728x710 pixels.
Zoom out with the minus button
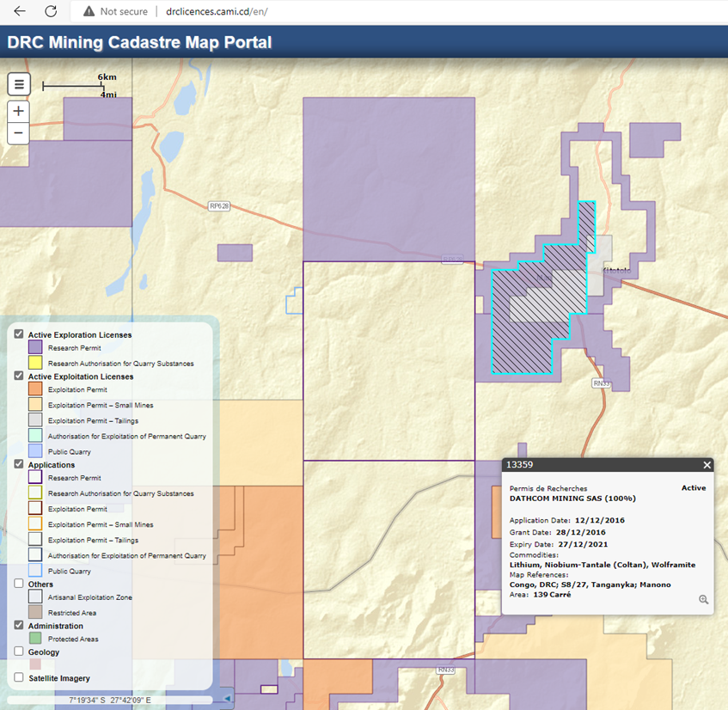tap(19, 133)
